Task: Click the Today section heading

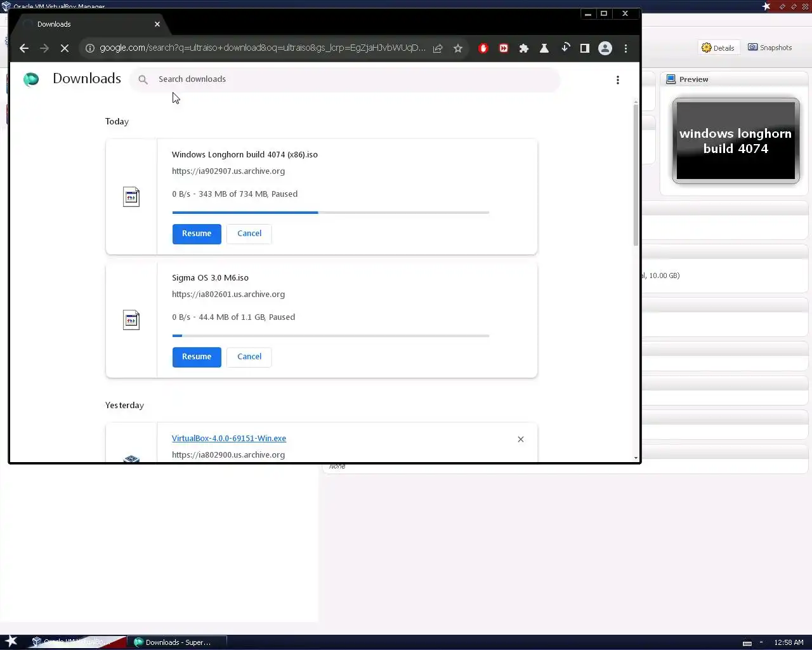Action: (117, 122)
